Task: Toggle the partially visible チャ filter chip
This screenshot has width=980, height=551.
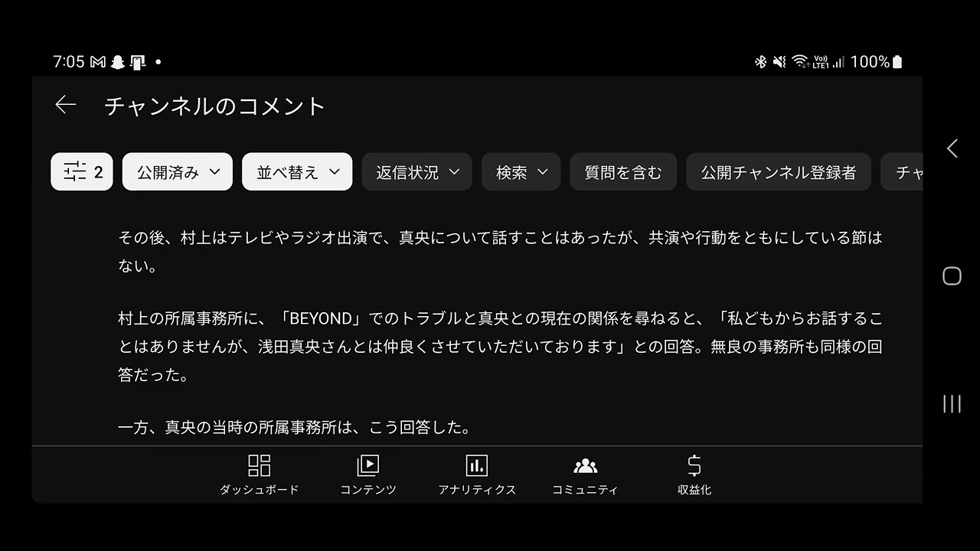Action: click(902, 172)
